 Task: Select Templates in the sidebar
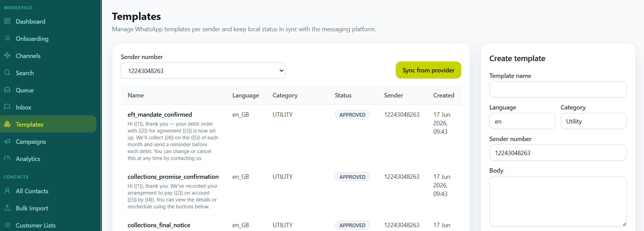(x=48, y=124)
